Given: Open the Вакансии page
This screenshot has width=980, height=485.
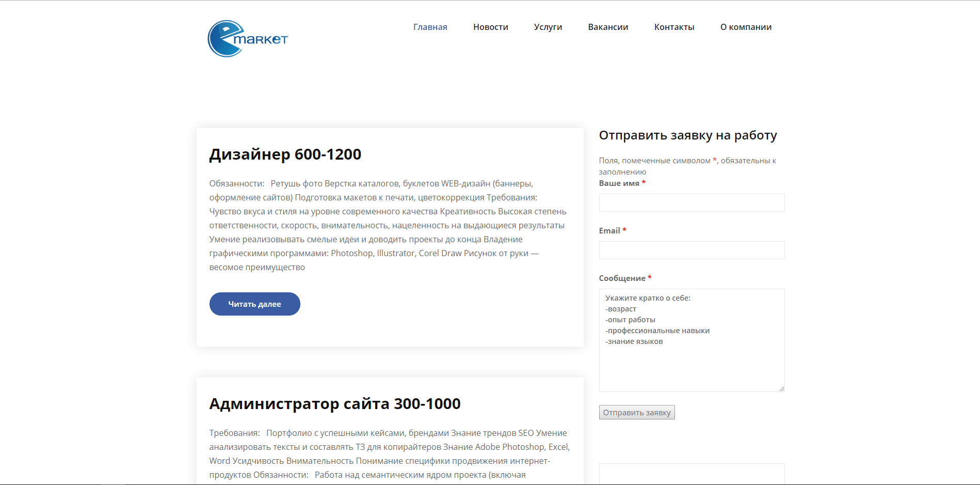Looking at the screenshot, I should (x=608, y=27).
